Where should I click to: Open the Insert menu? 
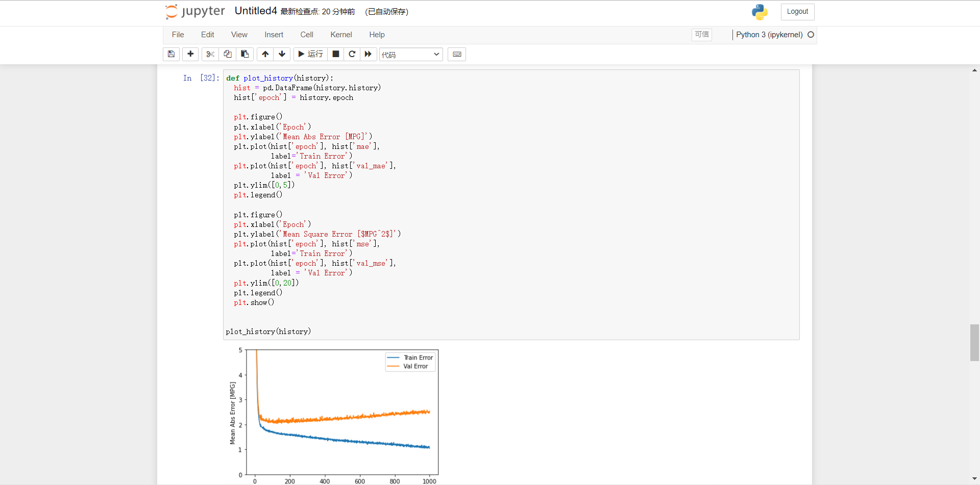274,35
